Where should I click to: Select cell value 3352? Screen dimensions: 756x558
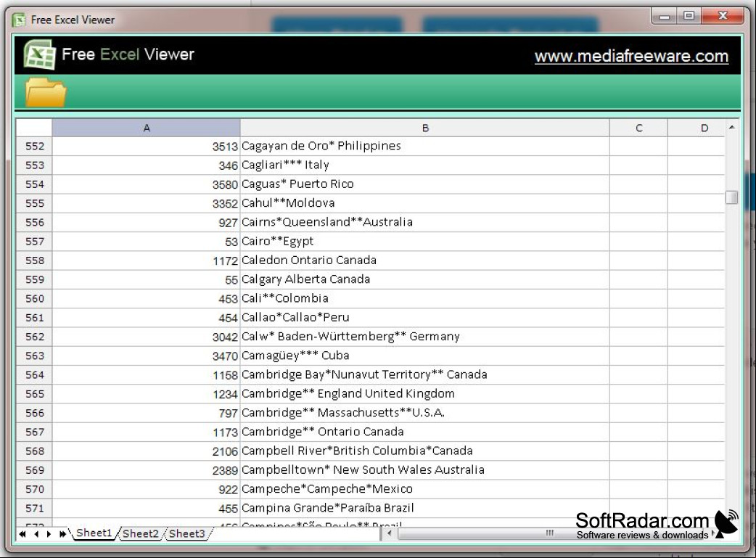(146, 203)
